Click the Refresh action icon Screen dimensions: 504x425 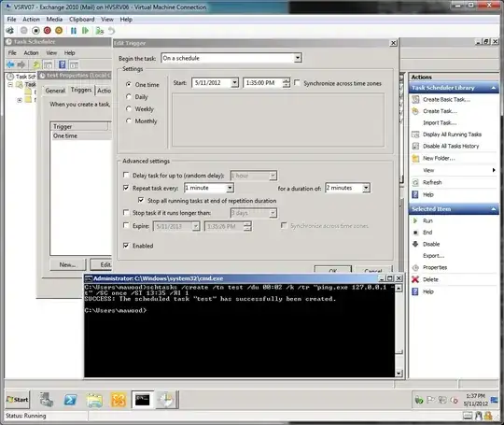(x=415, y=182)
